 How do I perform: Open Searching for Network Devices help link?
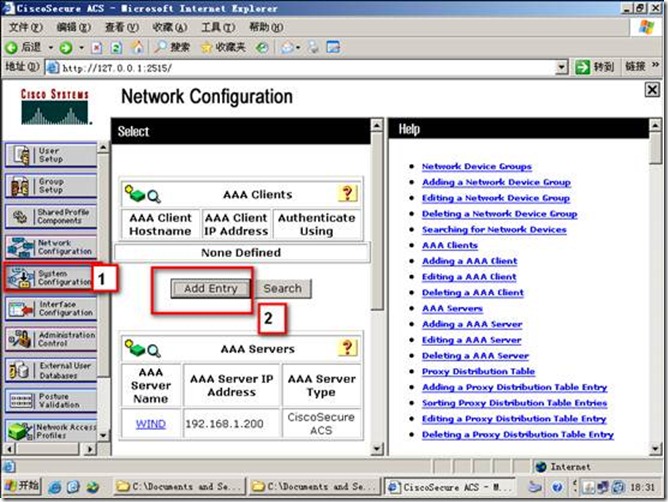(494, 229)
